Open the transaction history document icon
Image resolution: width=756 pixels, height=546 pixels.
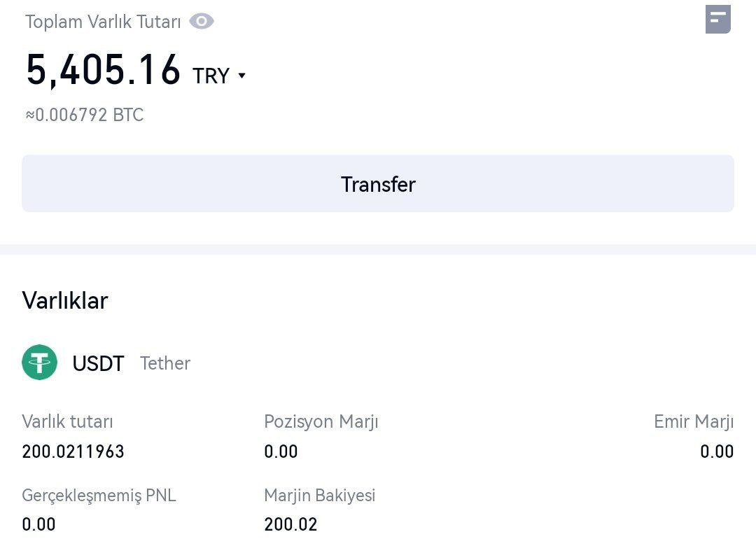pyautogui.click(x=718, y=20)
